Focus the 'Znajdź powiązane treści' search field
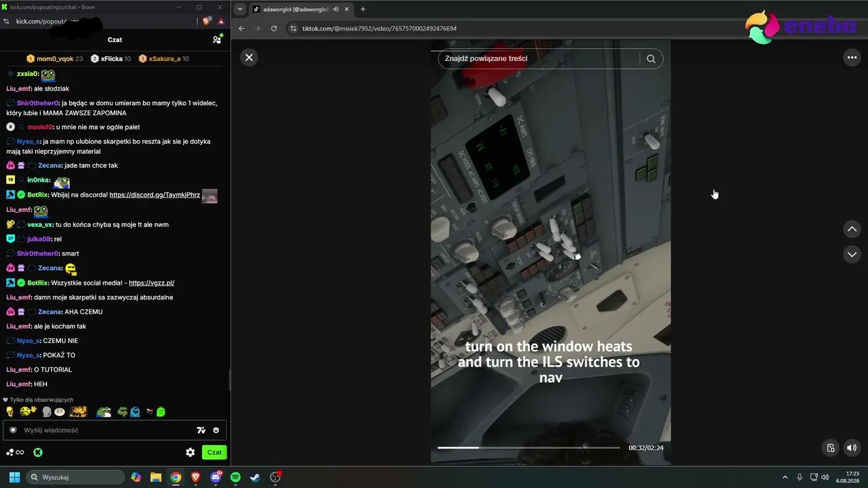The height and width of the screenshot is (488, 868). click(539, 58)
